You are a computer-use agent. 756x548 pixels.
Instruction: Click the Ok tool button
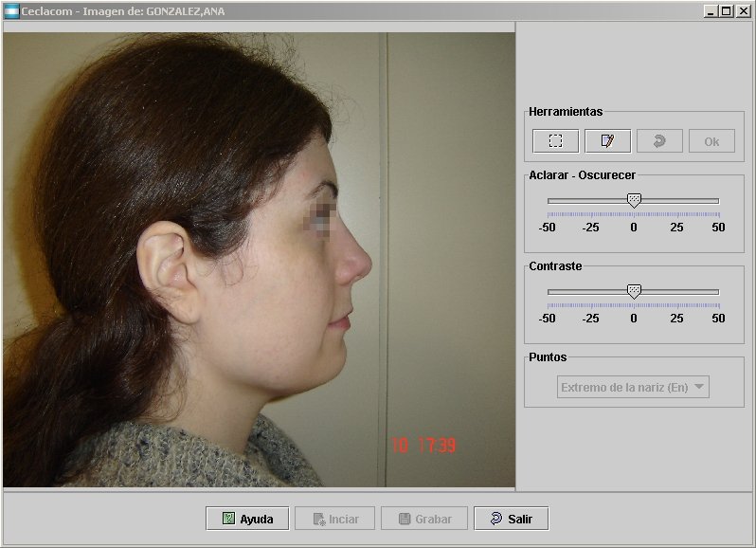click(711, 141)
